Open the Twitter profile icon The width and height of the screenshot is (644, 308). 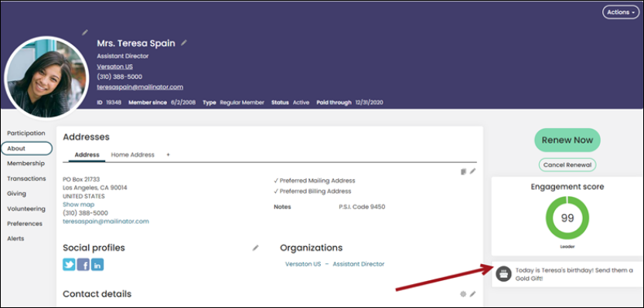click(69, 265)
